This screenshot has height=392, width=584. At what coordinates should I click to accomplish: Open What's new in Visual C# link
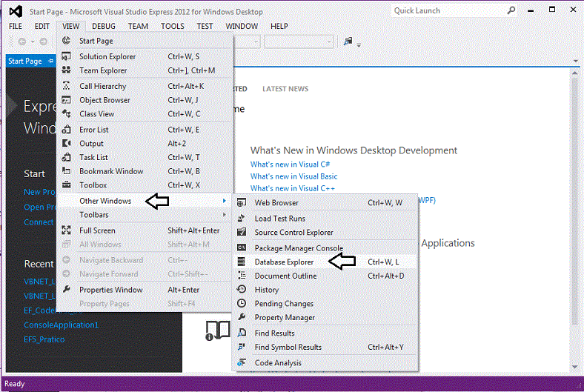[x=290, y=165]
